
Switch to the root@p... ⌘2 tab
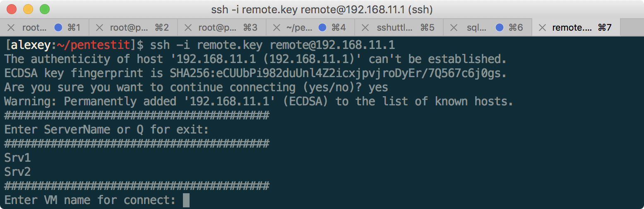coord(129,28)
